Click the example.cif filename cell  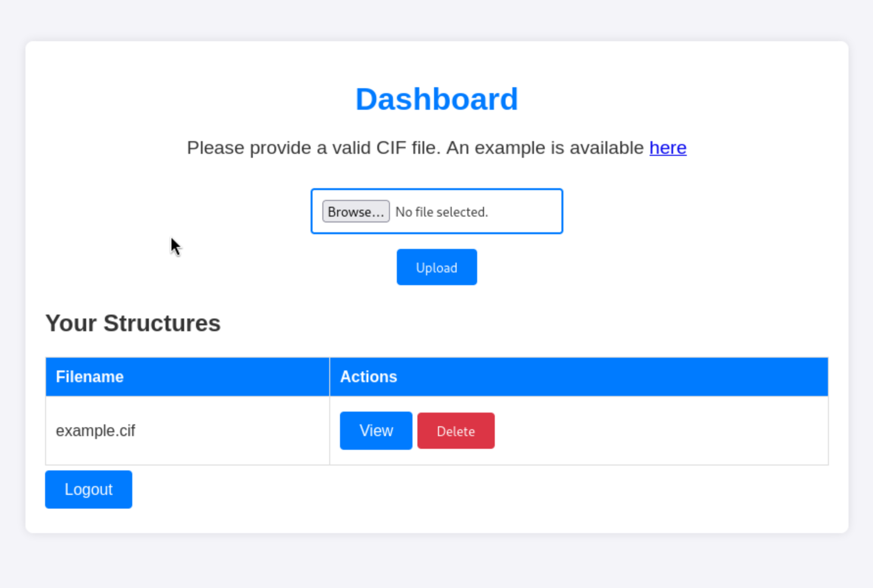pyautogui.click(x=96, y=431)
